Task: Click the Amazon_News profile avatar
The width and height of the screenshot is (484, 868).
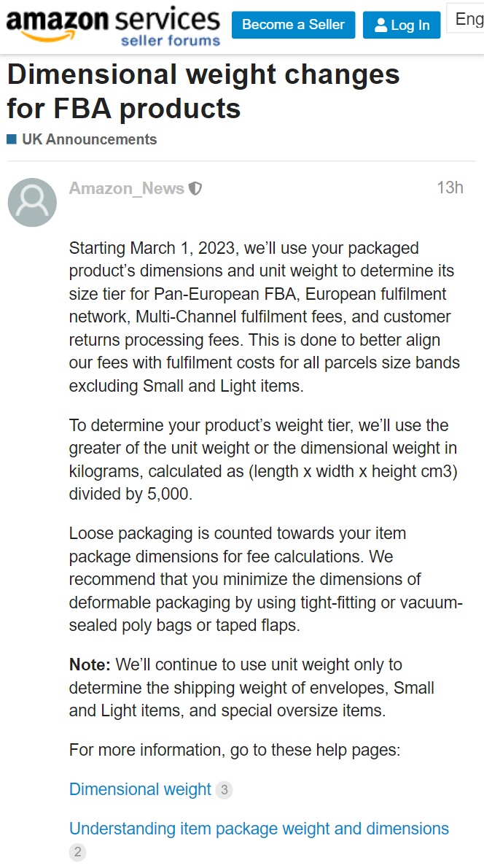Action: [x=32, y=202]
